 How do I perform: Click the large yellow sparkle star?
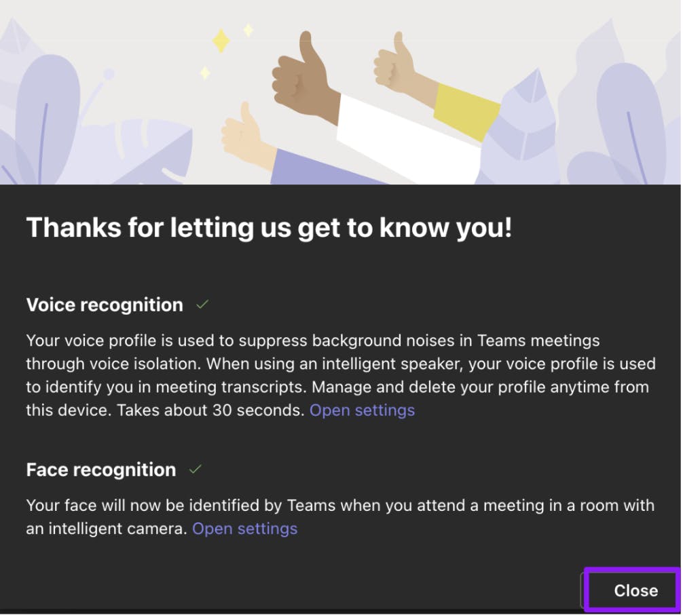click(221, 41)
